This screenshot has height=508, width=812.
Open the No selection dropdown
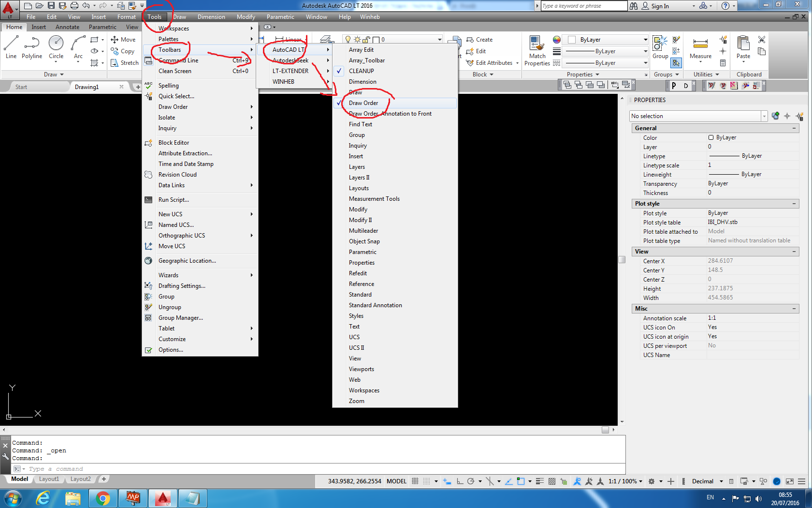click(x=698, y=116)
